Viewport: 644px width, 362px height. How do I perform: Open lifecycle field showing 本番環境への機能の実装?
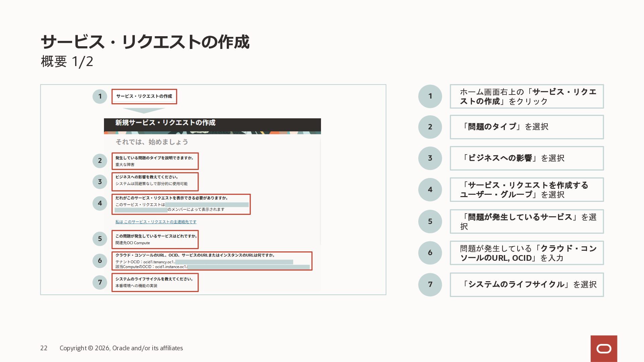tap(155, 282)
